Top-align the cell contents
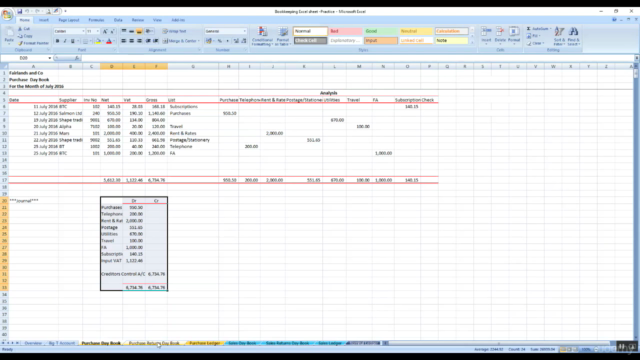The height and width of the screenshot is (360, 640). (x=124, y=31)
